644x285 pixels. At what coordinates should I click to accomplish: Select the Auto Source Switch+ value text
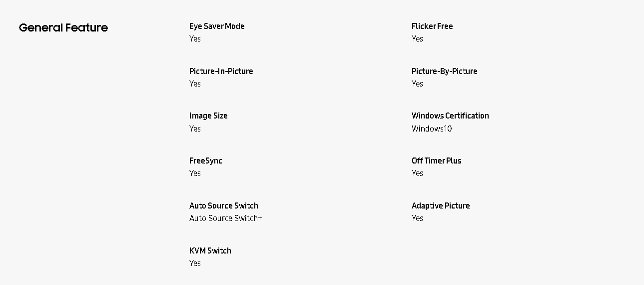click(x=225, y=218)
